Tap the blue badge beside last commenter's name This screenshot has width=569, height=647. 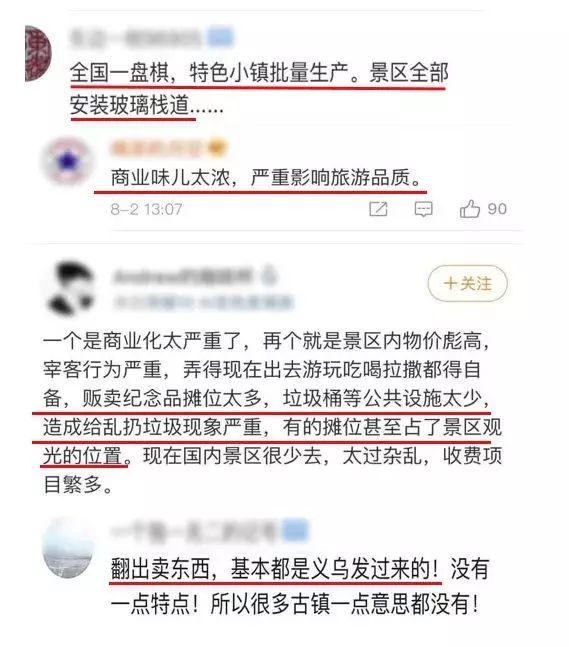295,531
